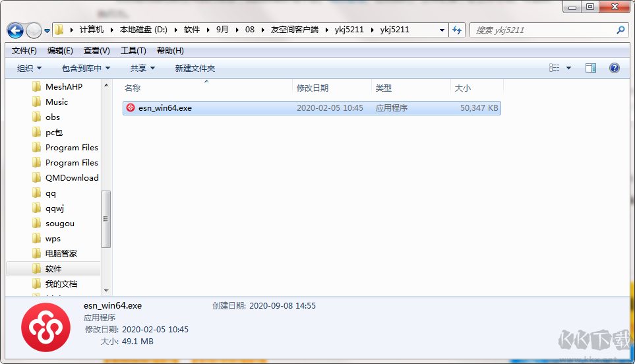The image size is (635, 364).
Task: Click the red esn_win64.exe file icon
Action: (131, 107)
